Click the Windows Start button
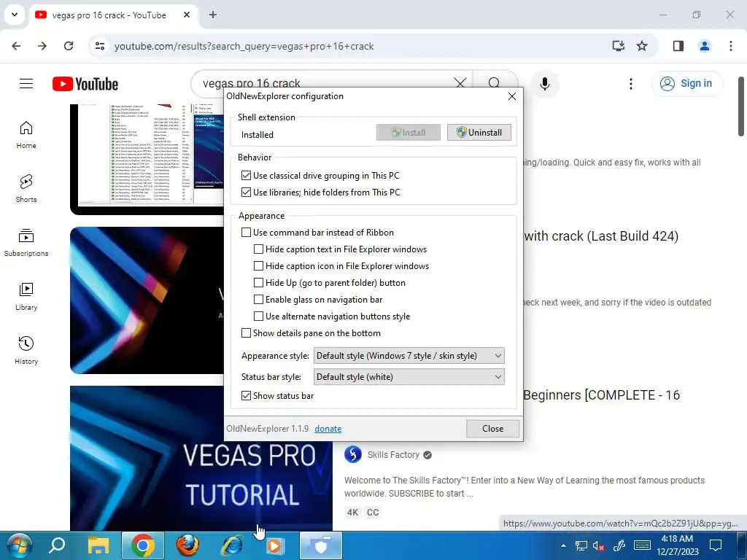 click(18, 545)
